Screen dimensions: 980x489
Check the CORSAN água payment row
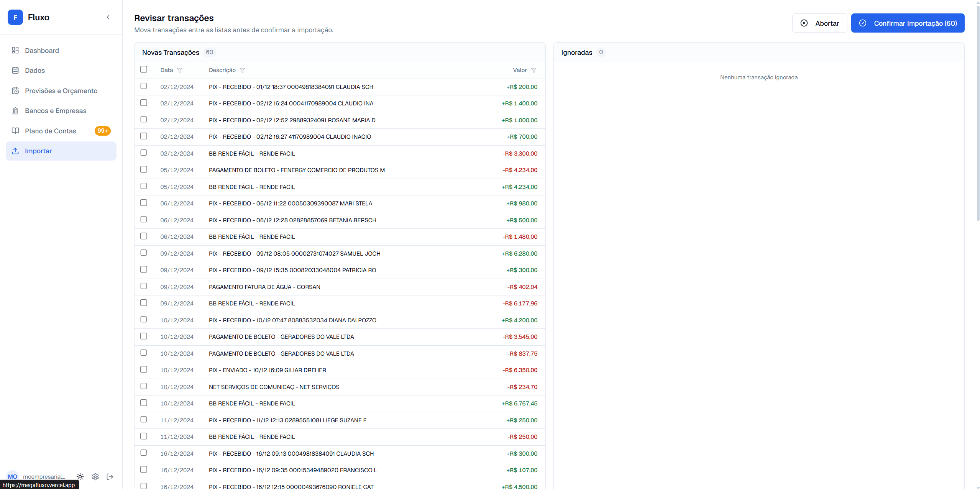pos(144,286)
